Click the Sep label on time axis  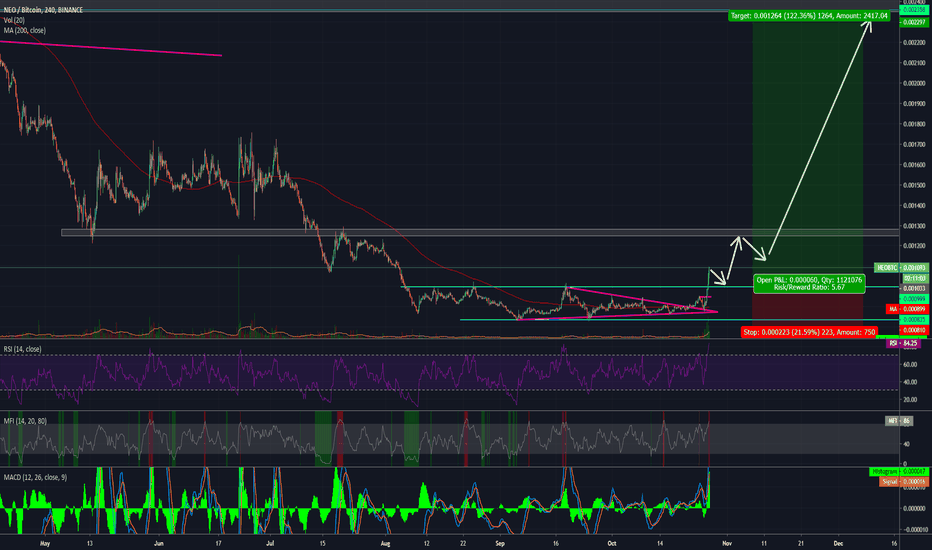tap(500, 543)
